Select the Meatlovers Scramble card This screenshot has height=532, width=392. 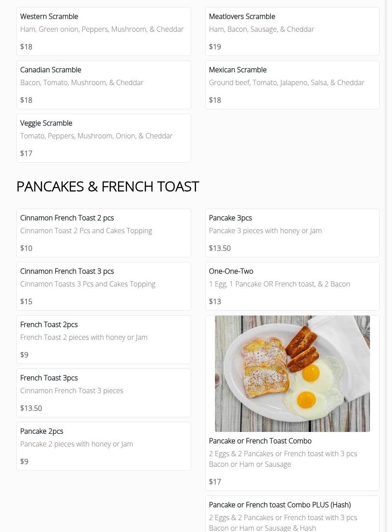(x=292, y=31)
